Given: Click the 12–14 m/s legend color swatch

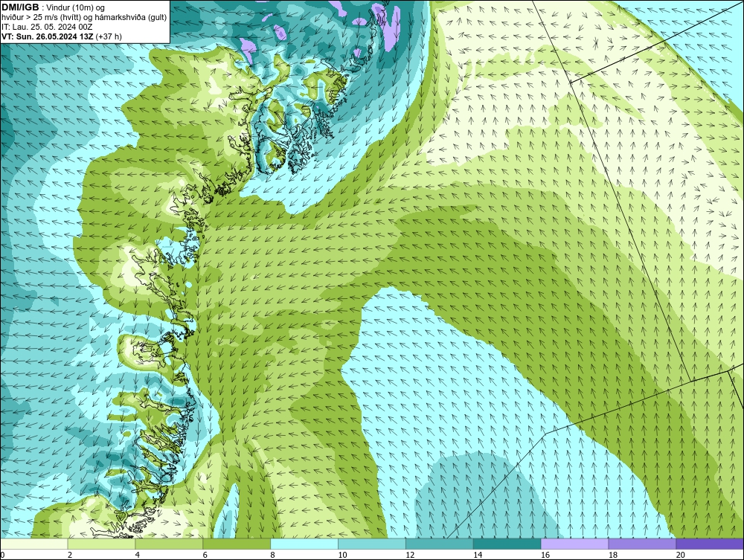Looking at the screenshot, I should pyautogui.click(x=440, y=544).
